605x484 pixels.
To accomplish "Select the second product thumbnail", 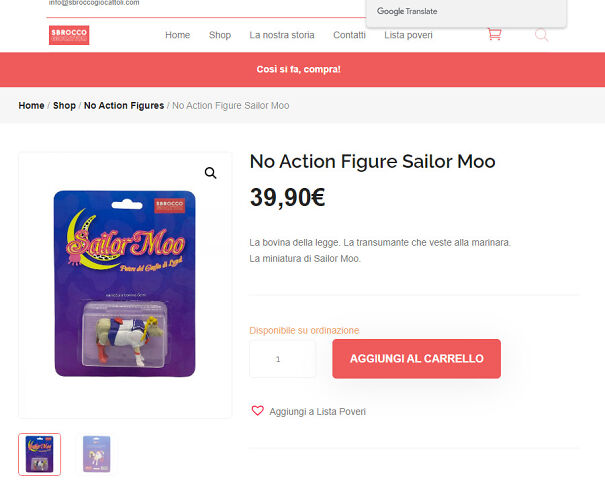I will [x=96, y=454].
